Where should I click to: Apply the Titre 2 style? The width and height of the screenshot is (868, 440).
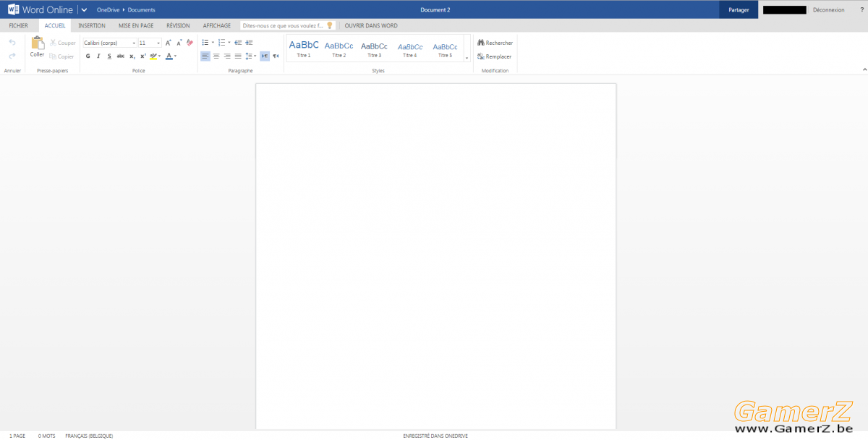[339, 48]
